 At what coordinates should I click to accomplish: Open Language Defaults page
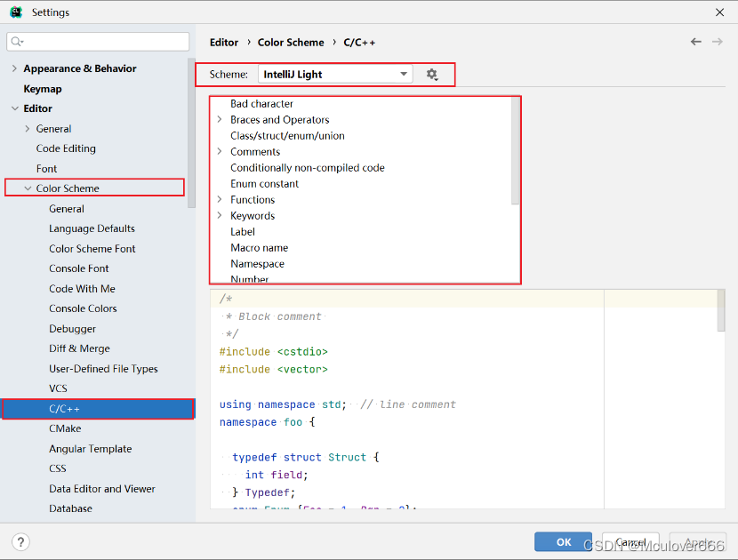click(92, 228)
